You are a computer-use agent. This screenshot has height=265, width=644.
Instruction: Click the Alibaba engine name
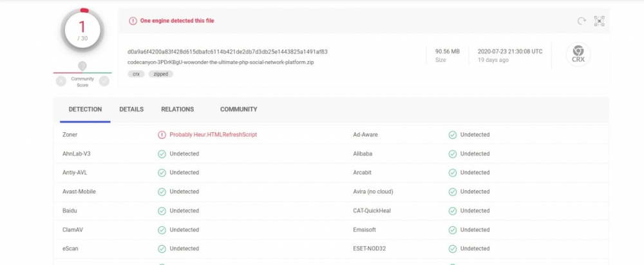point(364,154)
